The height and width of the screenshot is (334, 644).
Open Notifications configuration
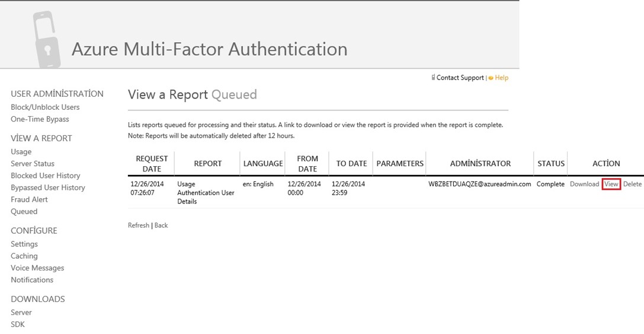pyautogui.click(x=32, y=279)
